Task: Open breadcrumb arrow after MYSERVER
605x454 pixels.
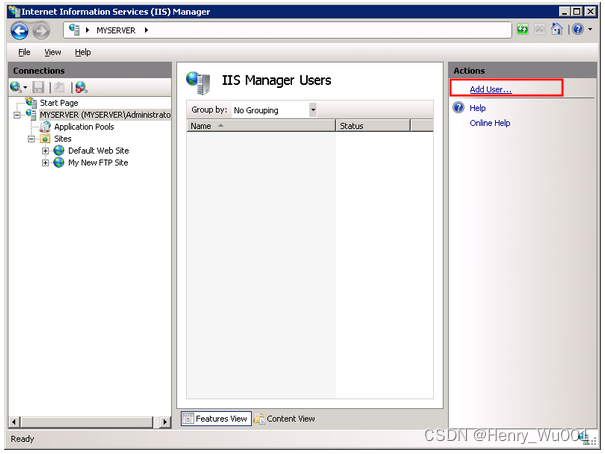Action: coord(146,30)
